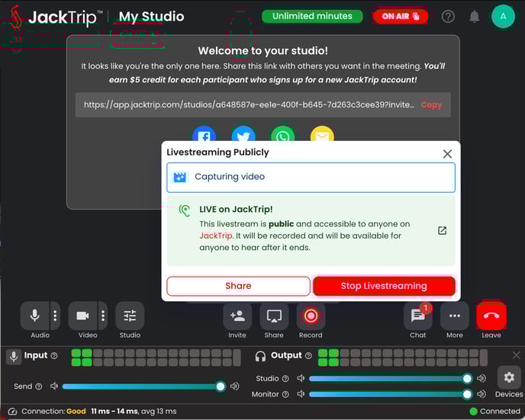Close the audio levels panel

coord(517,355)
